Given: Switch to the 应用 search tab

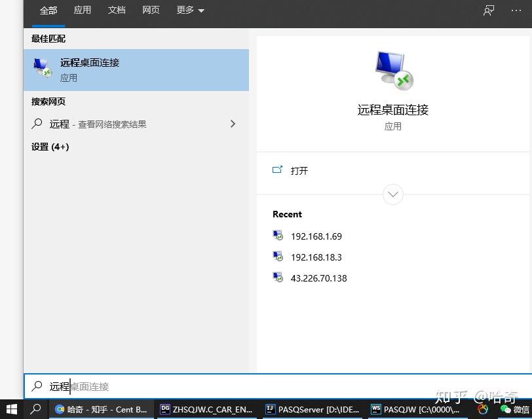Looking at the screenshot, I should coord(83,10).
